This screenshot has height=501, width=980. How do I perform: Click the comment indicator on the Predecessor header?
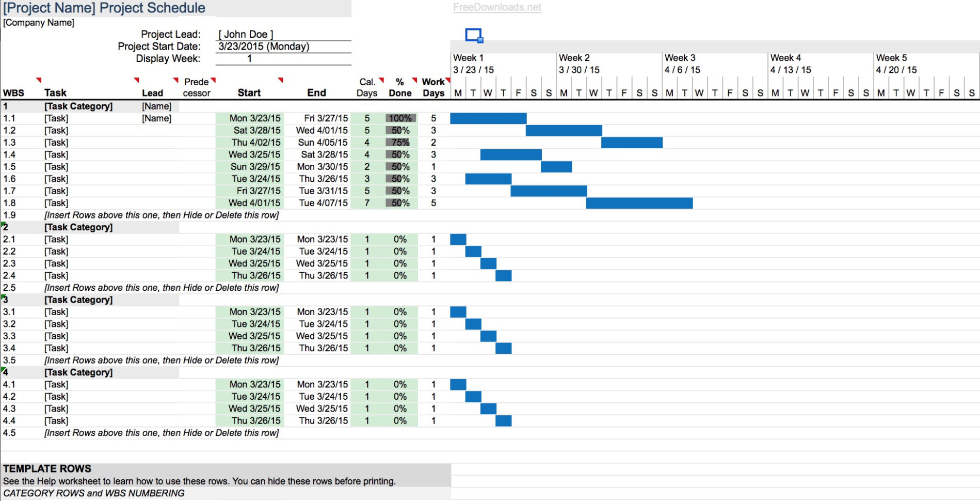213,80
